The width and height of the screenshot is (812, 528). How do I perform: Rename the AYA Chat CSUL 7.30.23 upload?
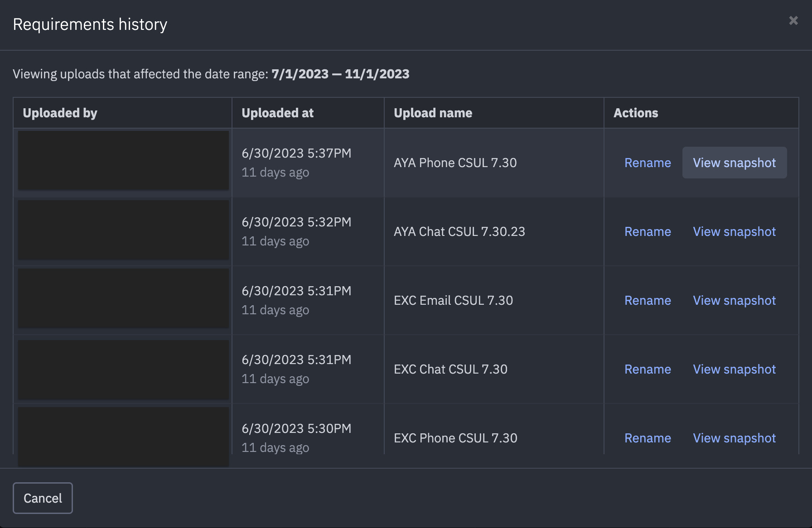[648, 232]
